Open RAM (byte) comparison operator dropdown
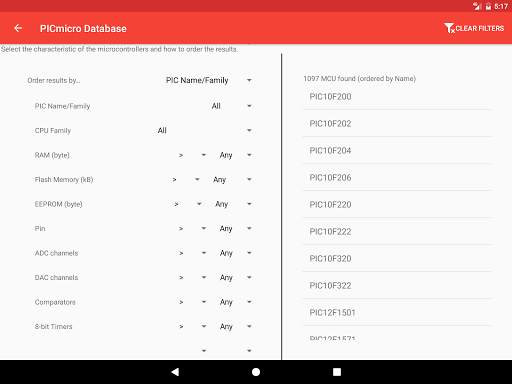The height and width of the screenshot is (384, 512). coord(192,155)
